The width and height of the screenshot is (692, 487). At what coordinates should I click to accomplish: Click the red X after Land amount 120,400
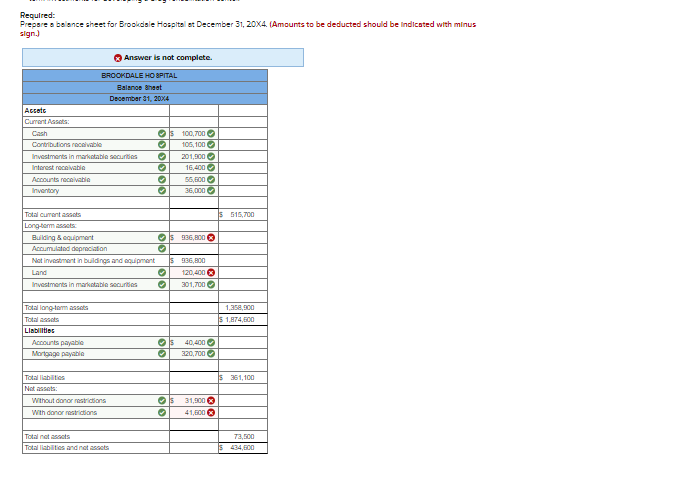(211, 272)
